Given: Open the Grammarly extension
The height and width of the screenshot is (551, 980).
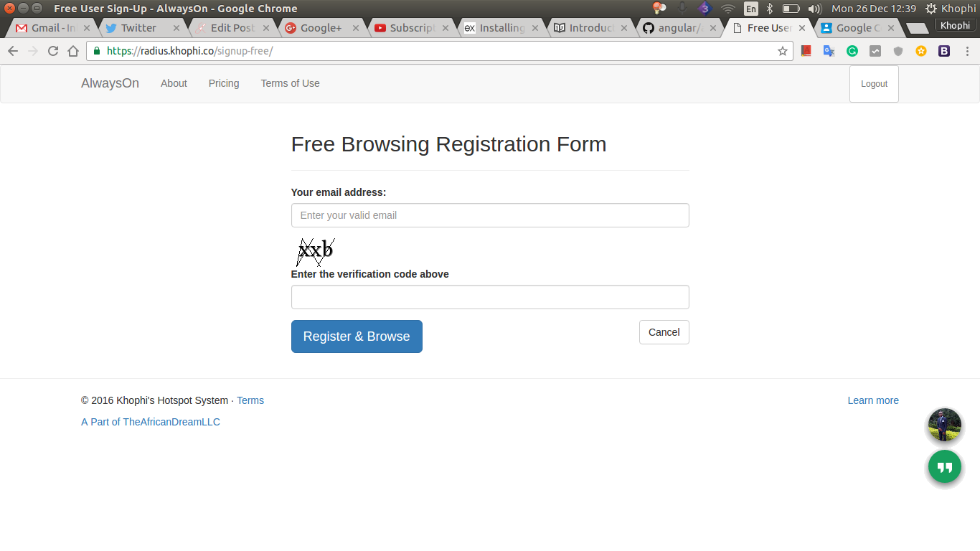Looking at the screenshot, I should click(x=852, y=51).
